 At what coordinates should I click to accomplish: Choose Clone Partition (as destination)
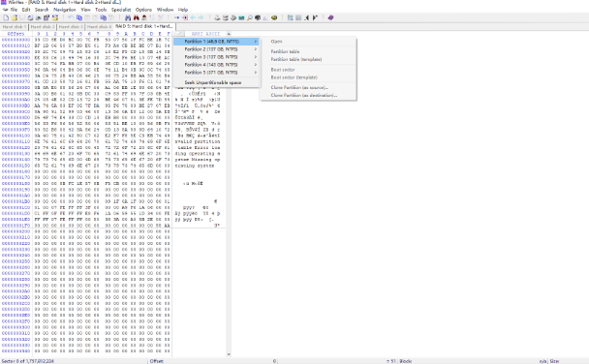pos(308,95)
